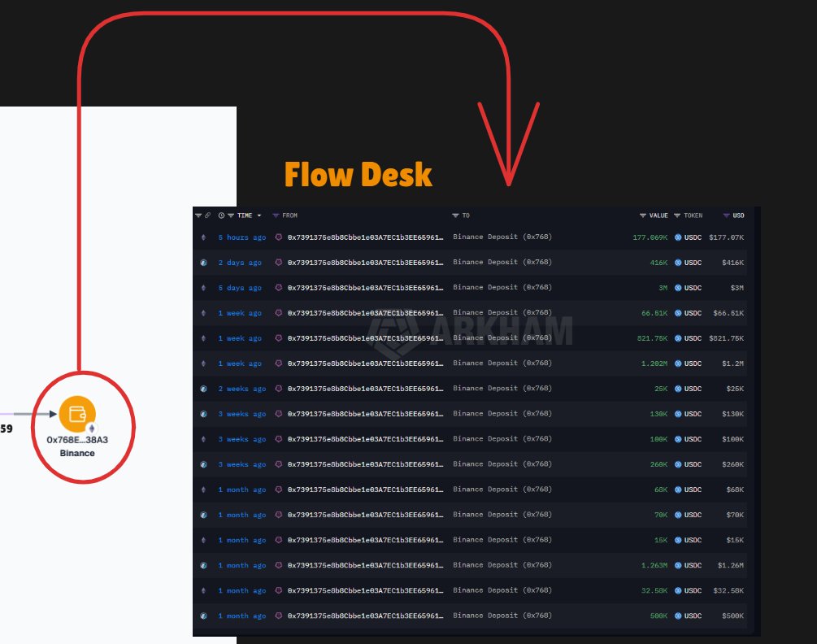Click USDC token icon on the 3M row
The height and width of the screenshot is (644, 817).
tap(678, 288)
